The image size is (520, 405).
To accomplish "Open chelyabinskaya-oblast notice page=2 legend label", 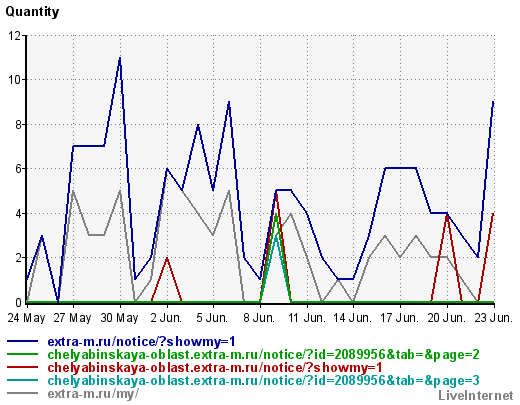I will [x=263, y=354].
